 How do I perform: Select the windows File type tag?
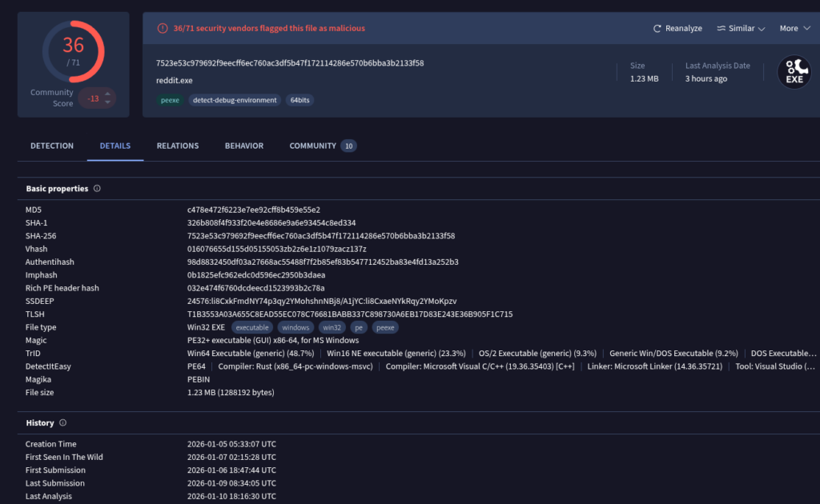tap(295, 327)
